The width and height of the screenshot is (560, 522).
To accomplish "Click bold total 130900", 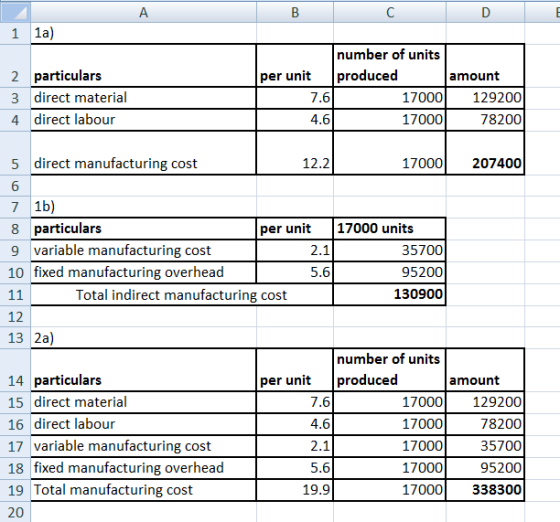I will [x=390, y=295].
